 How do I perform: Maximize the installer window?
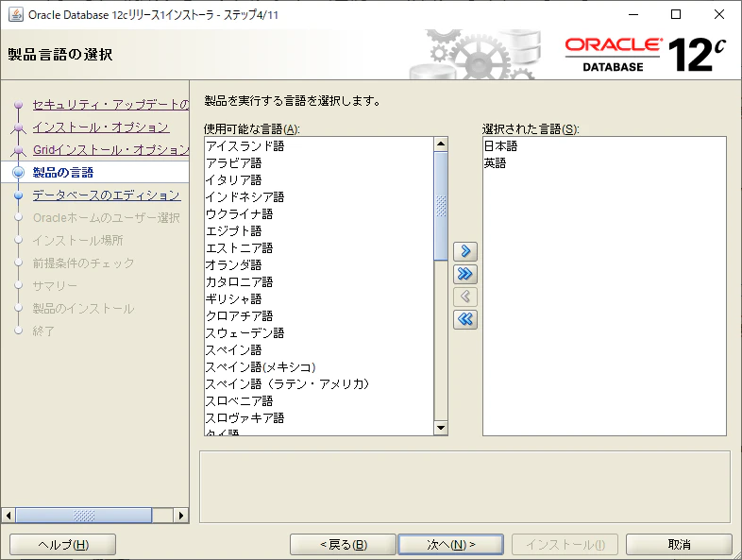coord(676,15)
